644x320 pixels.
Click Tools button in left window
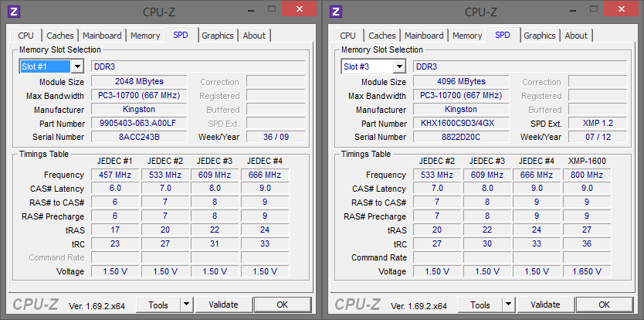tap(158, 305)
